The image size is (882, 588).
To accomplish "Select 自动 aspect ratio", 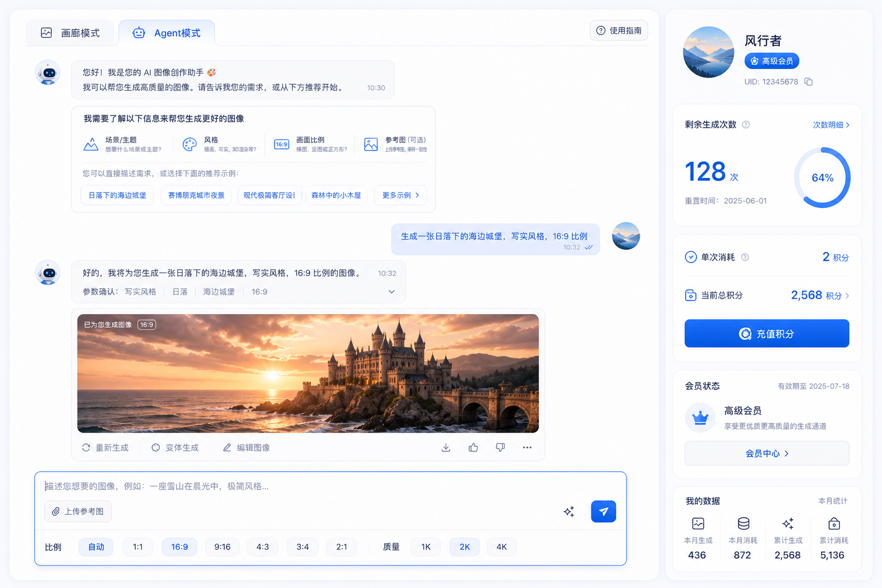I will tap(96, 547).
